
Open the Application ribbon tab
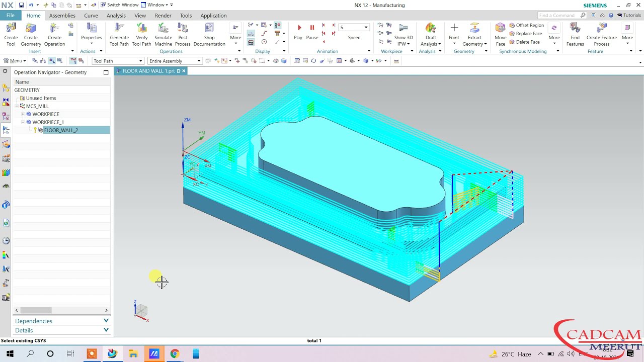click(213, 16)
